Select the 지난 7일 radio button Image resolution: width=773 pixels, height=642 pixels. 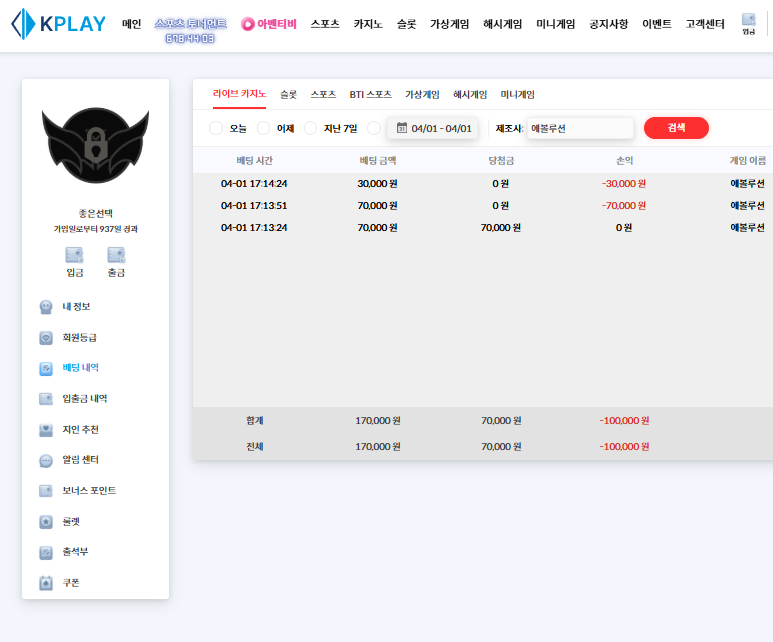point(311,128)
